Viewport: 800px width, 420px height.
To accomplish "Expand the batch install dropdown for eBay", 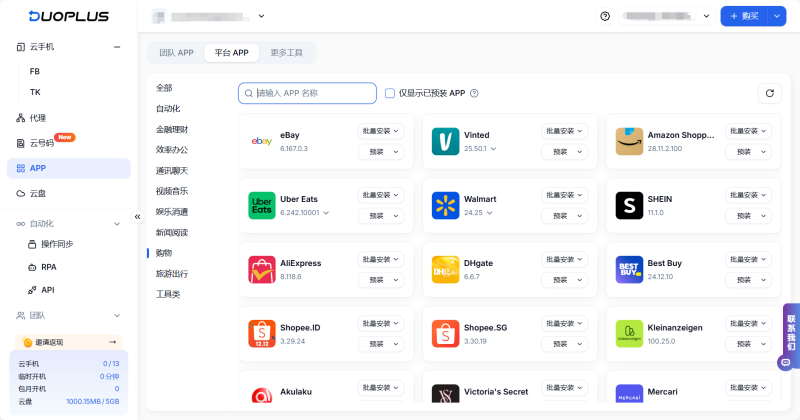I will [381, 131].
